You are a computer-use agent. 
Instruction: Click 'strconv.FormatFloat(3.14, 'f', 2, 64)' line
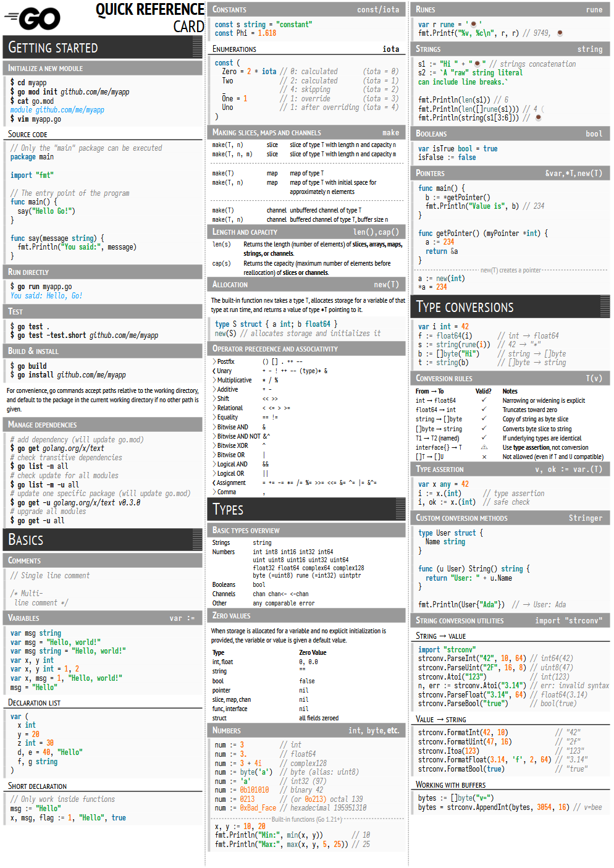(x=484, y=760)
